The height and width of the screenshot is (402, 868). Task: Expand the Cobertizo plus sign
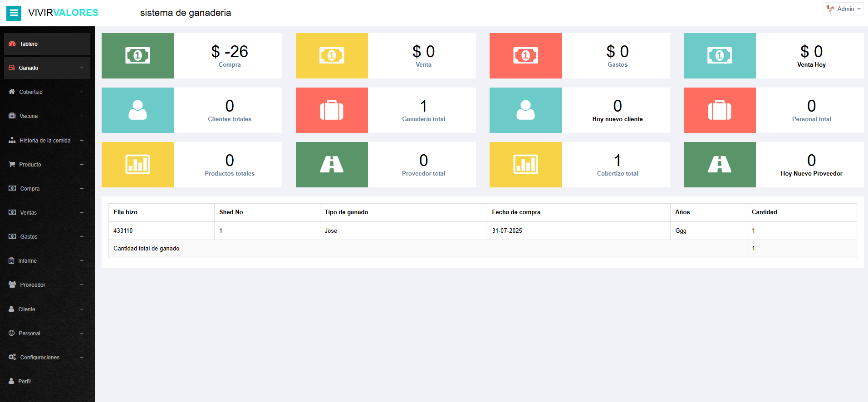pyautogui.click(x=82, y=92)
